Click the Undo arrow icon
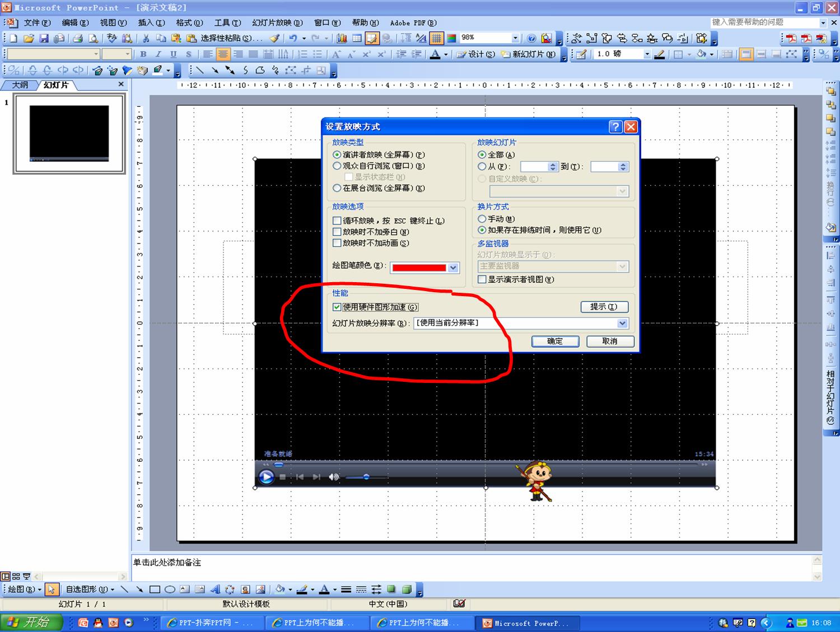840x632 pixels. tap(293, 39)
